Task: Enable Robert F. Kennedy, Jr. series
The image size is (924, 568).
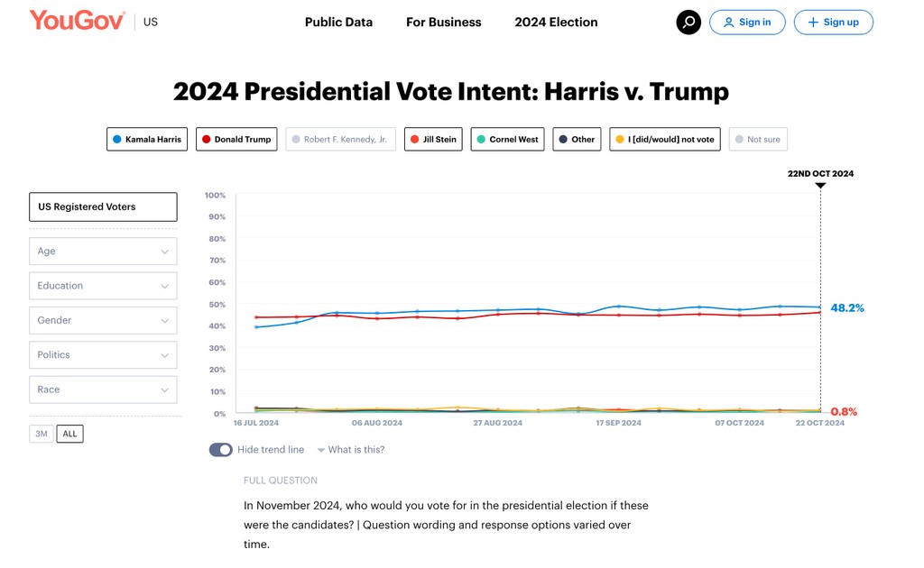Action: 340,139
